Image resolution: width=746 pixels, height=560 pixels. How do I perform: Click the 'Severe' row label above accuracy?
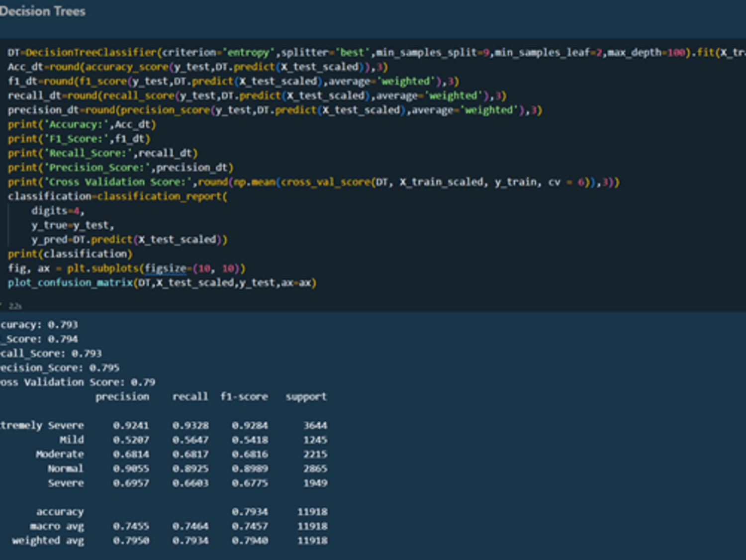tap(66, 483)
